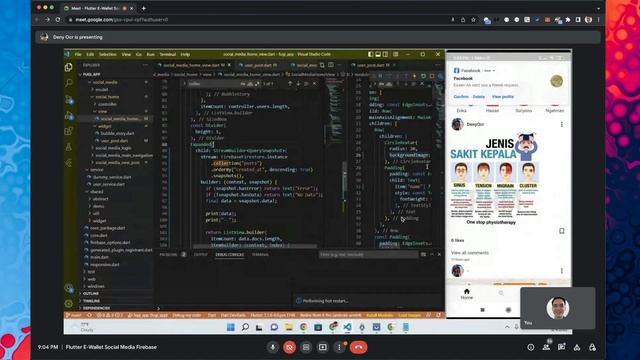Toggle the microphone in Google Meet controls
640x360 pixels.
click(273, 347)
